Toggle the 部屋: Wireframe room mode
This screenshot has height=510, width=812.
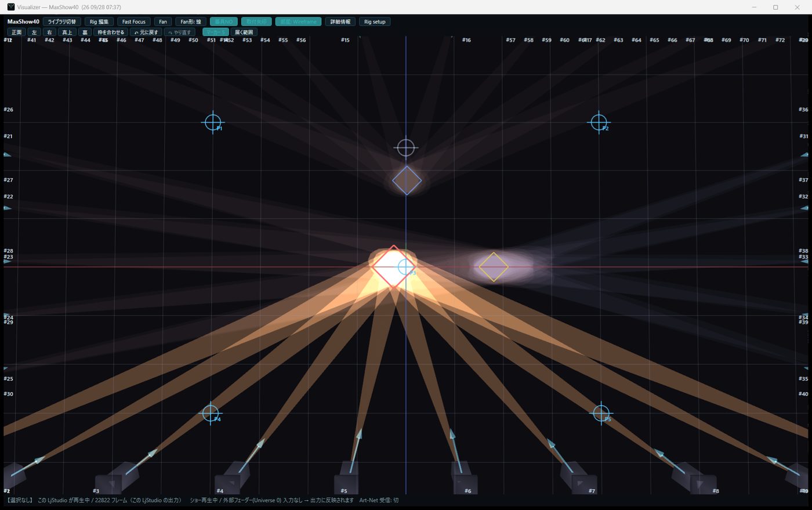[298, 21]
